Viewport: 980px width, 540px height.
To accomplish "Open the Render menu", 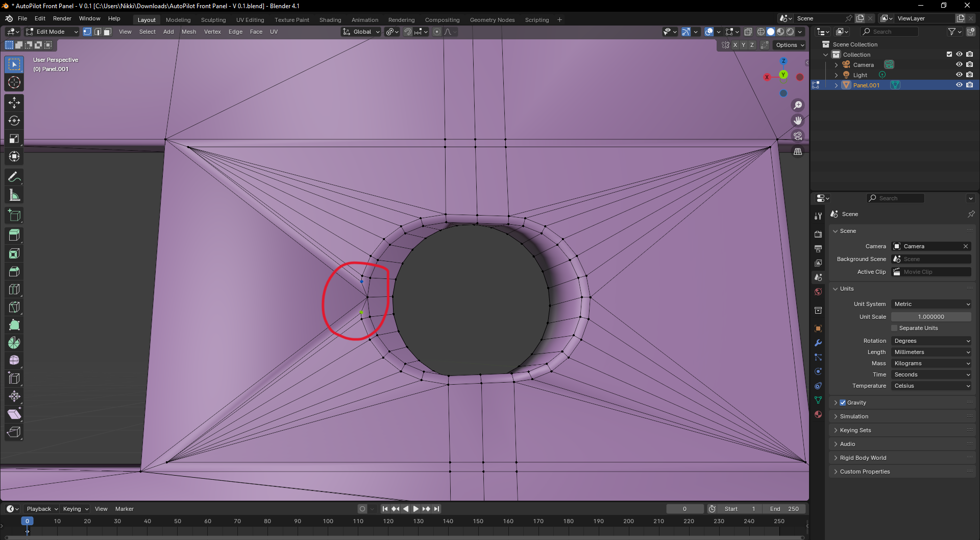I will tap(62, 18).
